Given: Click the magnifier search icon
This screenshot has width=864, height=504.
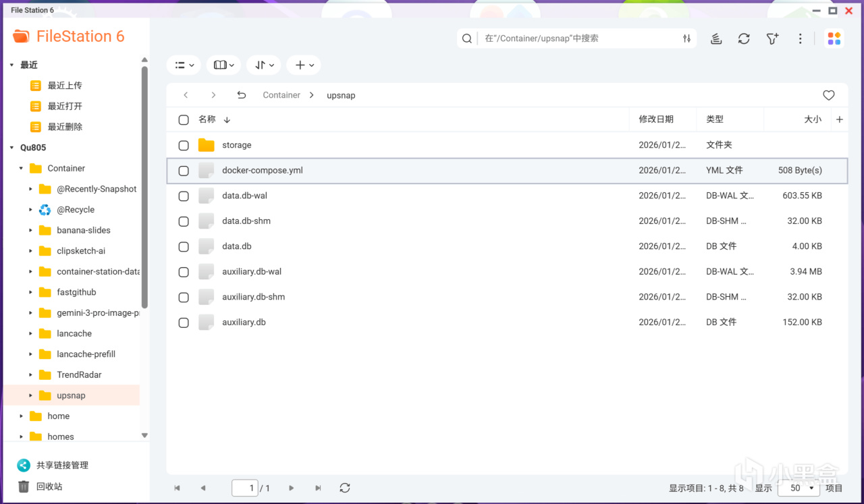Looking at the screenshot, I should click(x=467, y=38).
